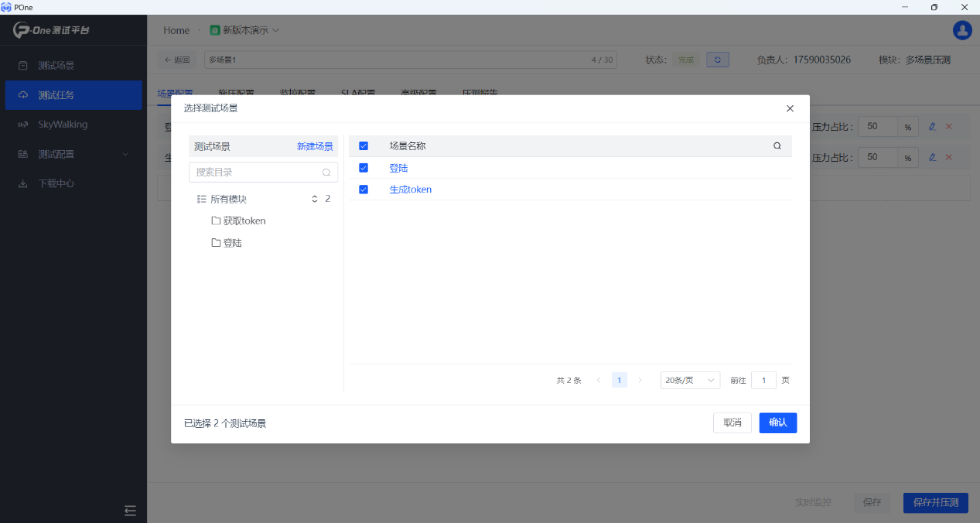This screenshot has width=980, height=523.
Task: Open the 20条/页 page size dropdown
Action: coord(690,380)
